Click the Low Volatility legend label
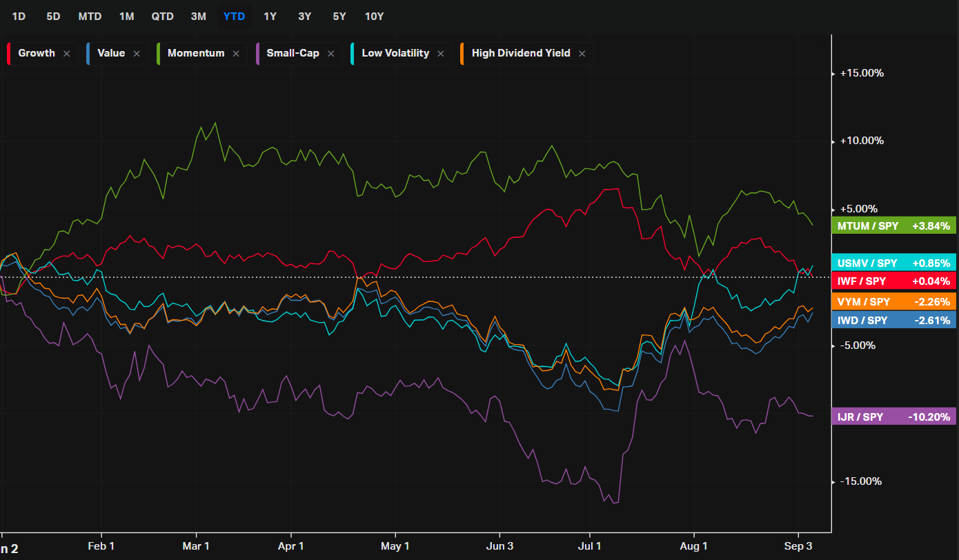This screenshot has width=959, height=560. (395, 53)
